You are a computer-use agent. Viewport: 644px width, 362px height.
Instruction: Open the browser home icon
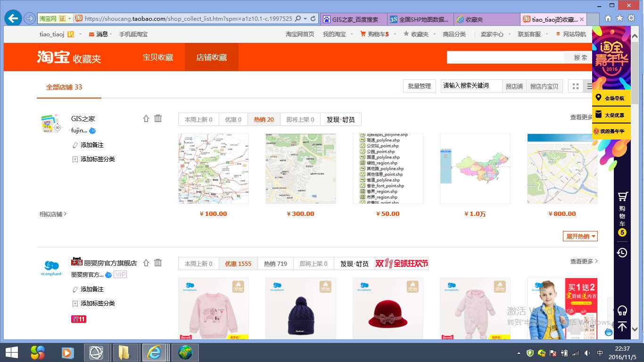point(608,18)
